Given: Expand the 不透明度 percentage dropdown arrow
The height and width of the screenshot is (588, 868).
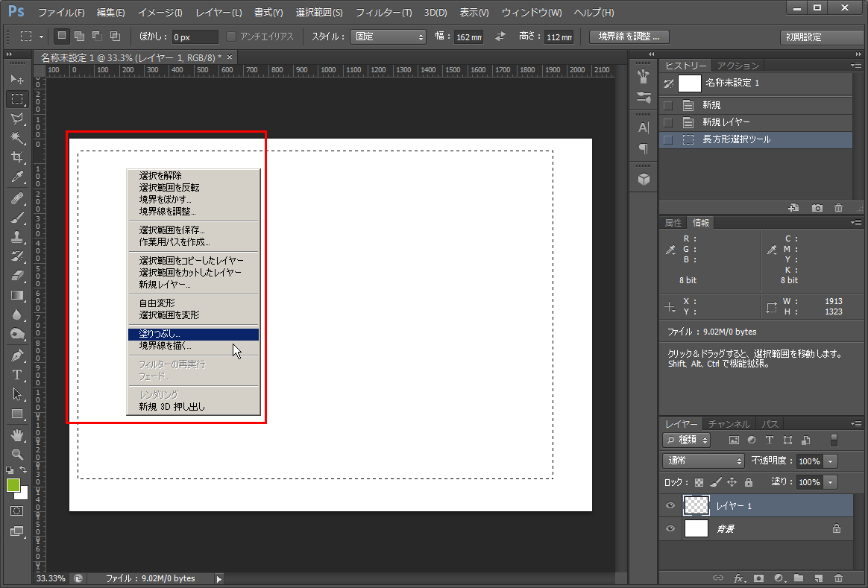Looking at the screenshot, I should point(831,461).
